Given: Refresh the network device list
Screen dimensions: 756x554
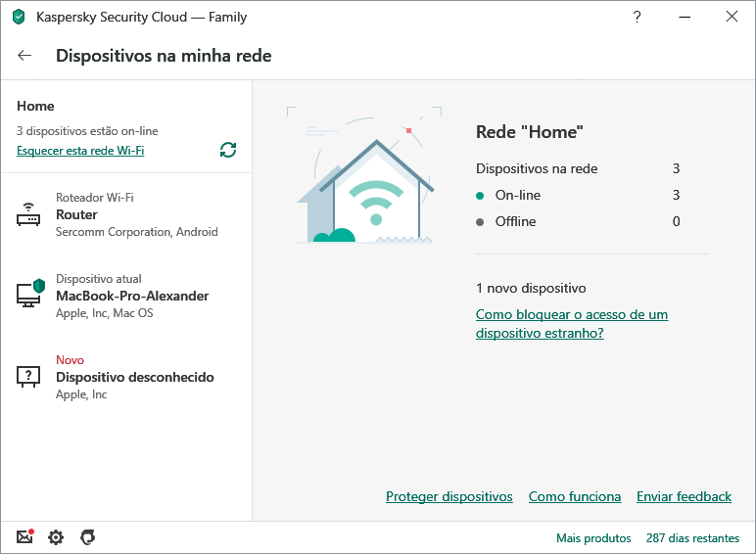Looking at the screenshot, I should point(228,150).
